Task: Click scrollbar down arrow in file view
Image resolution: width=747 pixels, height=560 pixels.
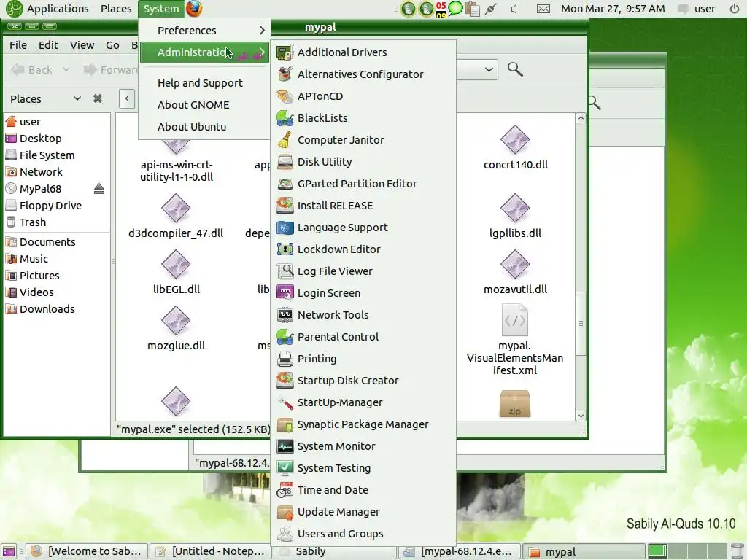Action: tap(581, 416)
